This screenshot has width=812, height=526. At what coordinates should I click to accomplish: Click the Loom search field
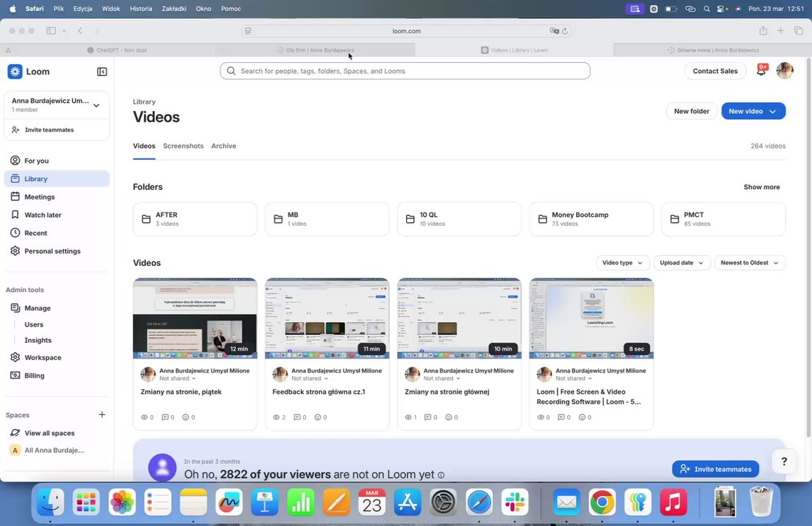point(405,71)
